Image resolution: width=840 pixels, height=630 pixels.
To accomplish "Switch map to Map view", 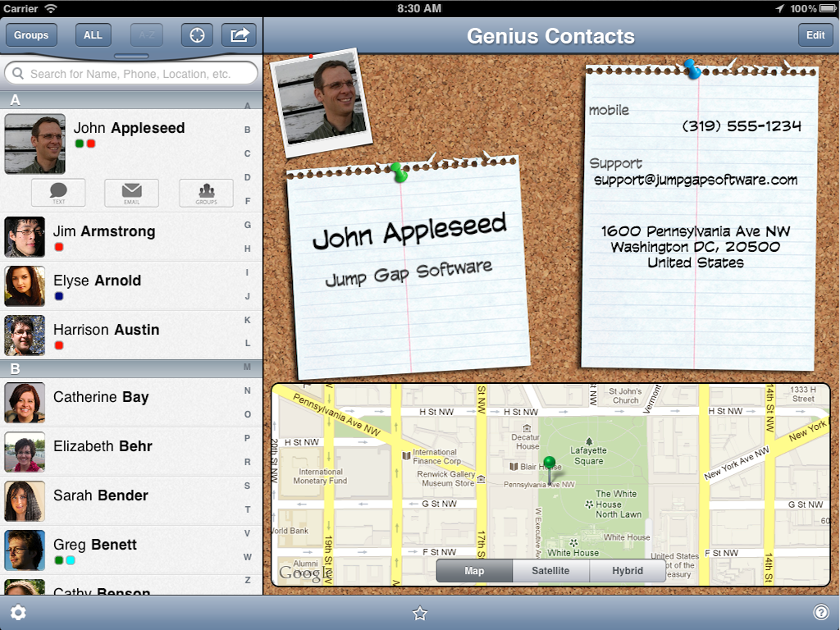I will 475,571.
